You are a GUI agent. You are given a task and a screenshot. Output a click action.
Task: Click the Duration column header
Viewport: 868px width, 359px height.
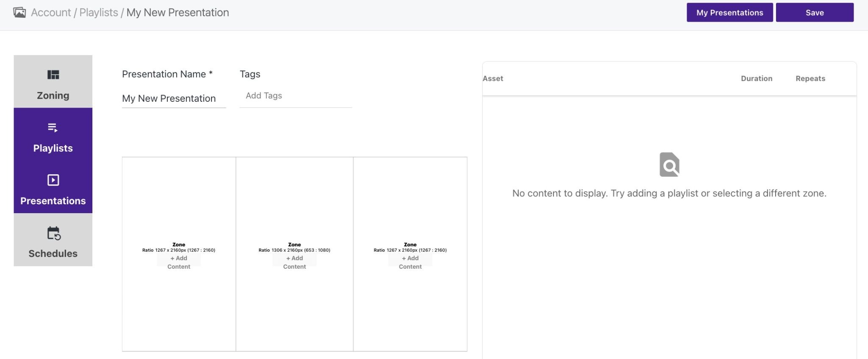[757, 78]
